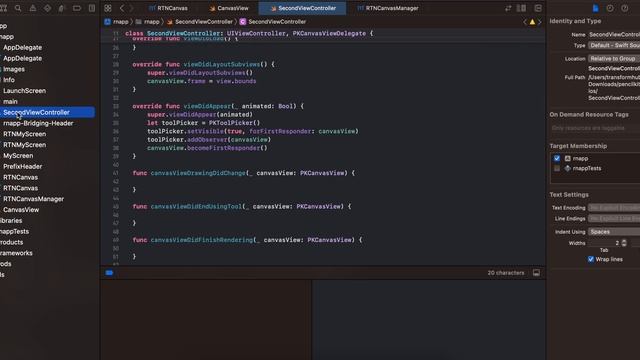Open the Breakpoint navigator icon
The height and width of the screenshot is (360, 640).
click(x=77, y=8)
